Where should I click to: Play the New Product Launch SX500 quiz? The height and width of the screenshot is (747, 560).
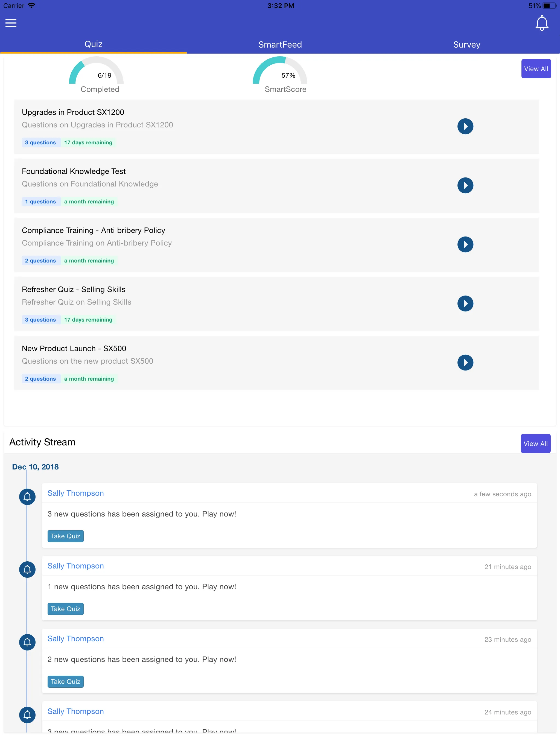tap(465, 362)
